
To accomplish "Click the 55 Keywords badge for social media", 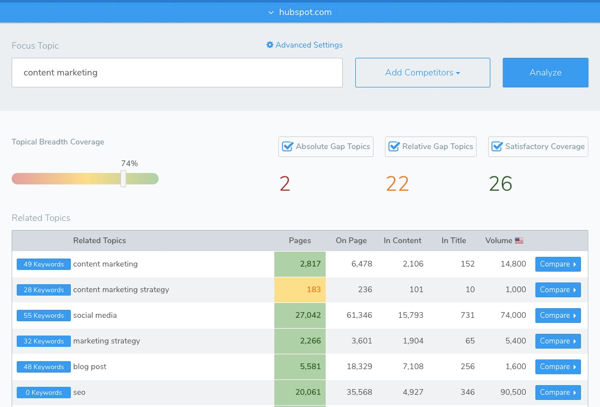I will click(43, 315).
